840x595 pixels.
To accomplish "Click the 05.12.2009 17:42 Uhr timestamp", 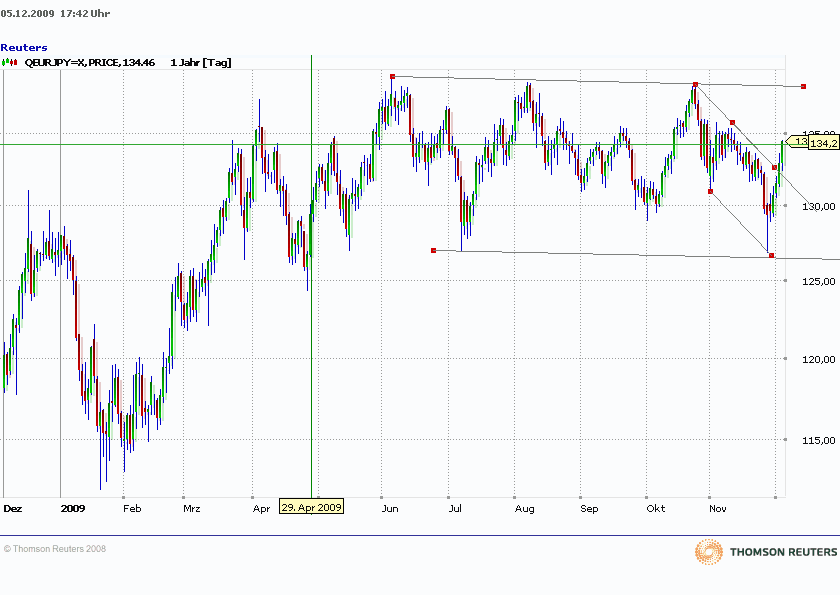I will pyautogui.click(x=55, y=14).
